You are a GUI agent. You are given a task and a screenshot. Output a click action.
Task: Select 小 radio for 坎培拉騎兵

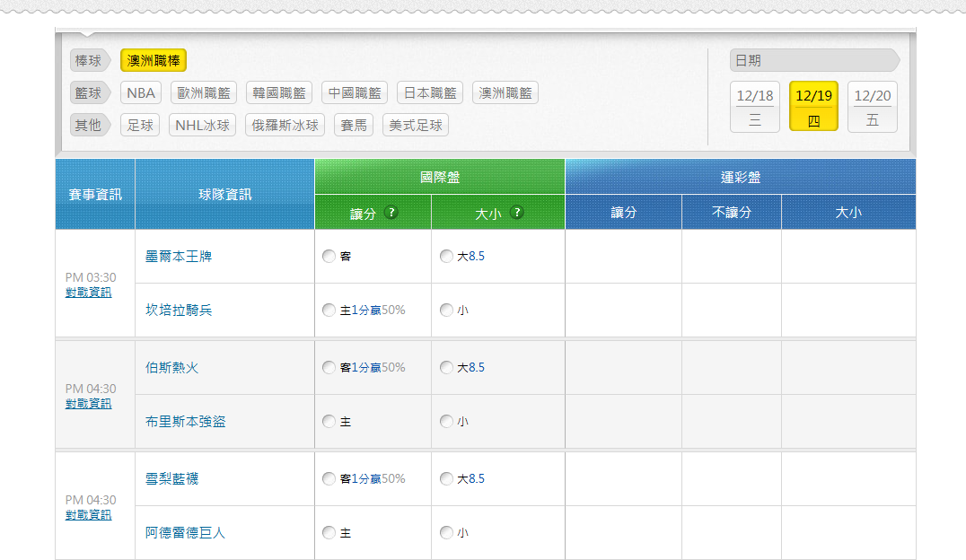pyautogui.click(x=447, y=310)
